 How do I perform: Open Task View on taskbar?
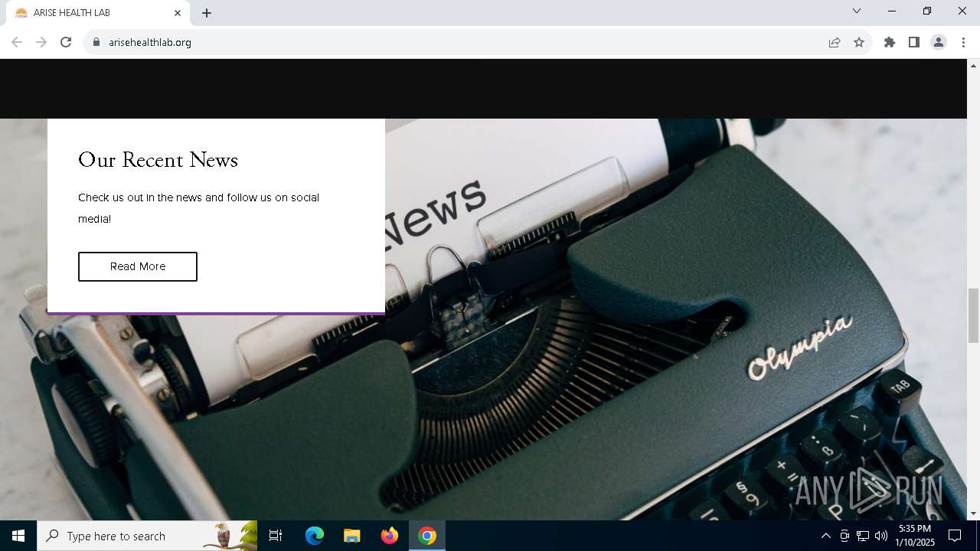coord(276,536)
